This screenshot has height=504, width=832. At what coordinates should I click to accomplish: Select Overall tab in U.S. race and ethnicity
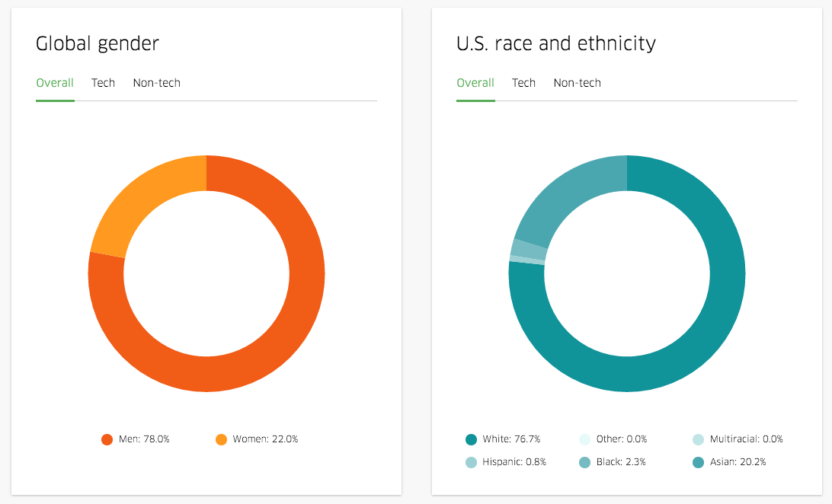pyautogui.click(x=475, y=83)
